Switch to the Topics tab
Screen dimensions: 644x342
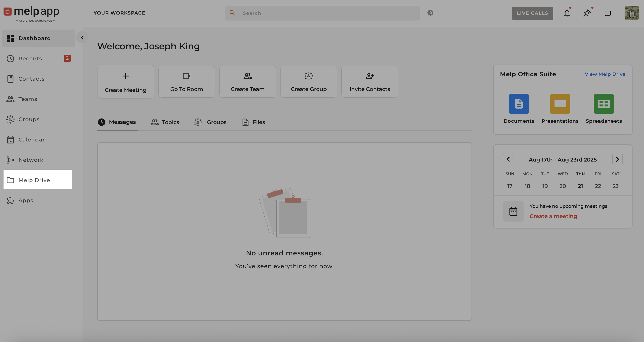click(165, 122)
